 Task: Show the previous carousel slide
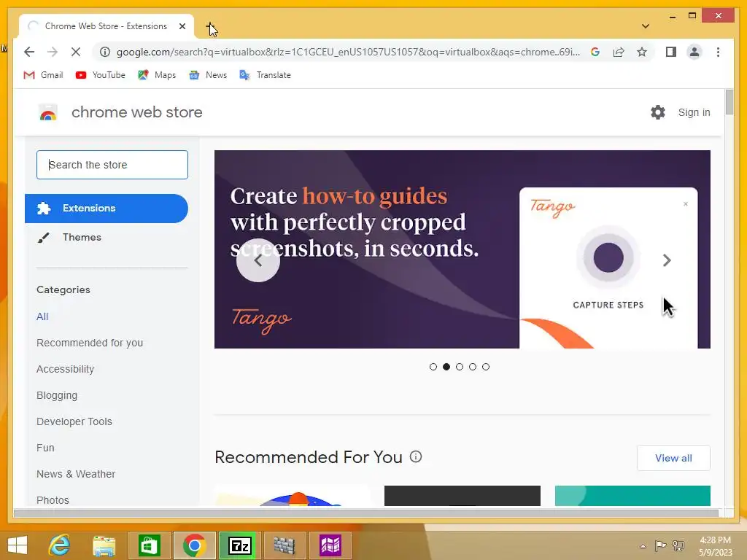pos(258,260)
